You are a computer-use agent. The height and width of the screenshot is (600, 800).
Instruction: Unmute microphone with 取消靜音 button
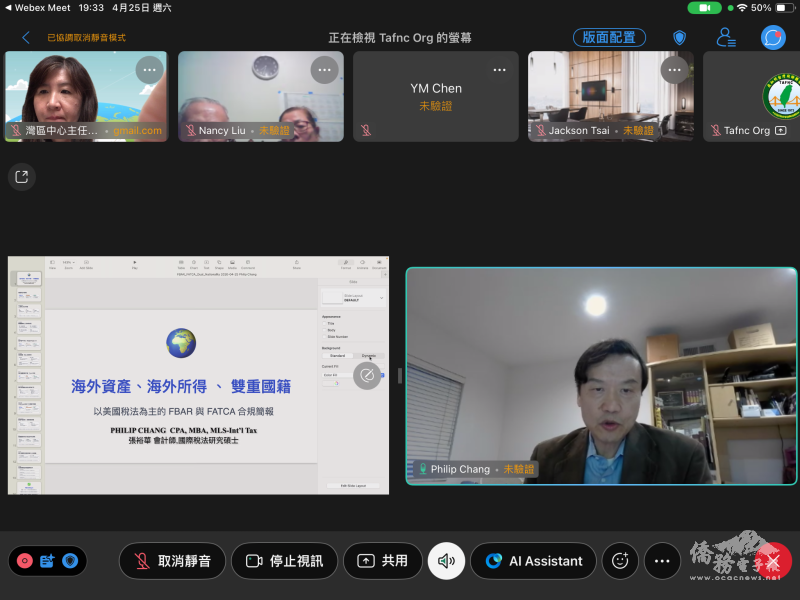tap(172, 561)
